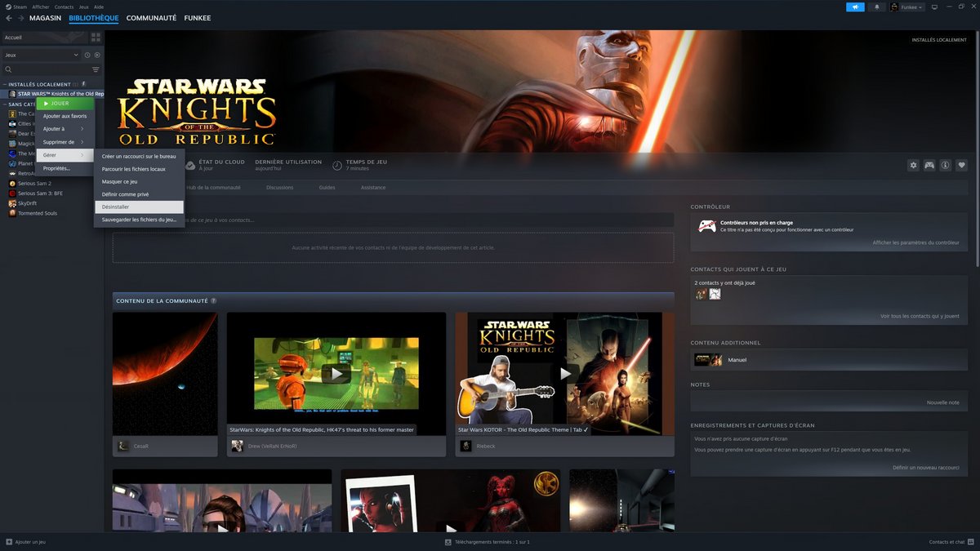The width and height of the screenshot is (980, 551).
Task: Toggle the ready-to-play filter icon
Action: pyautogui.click(x=97, y=55)
